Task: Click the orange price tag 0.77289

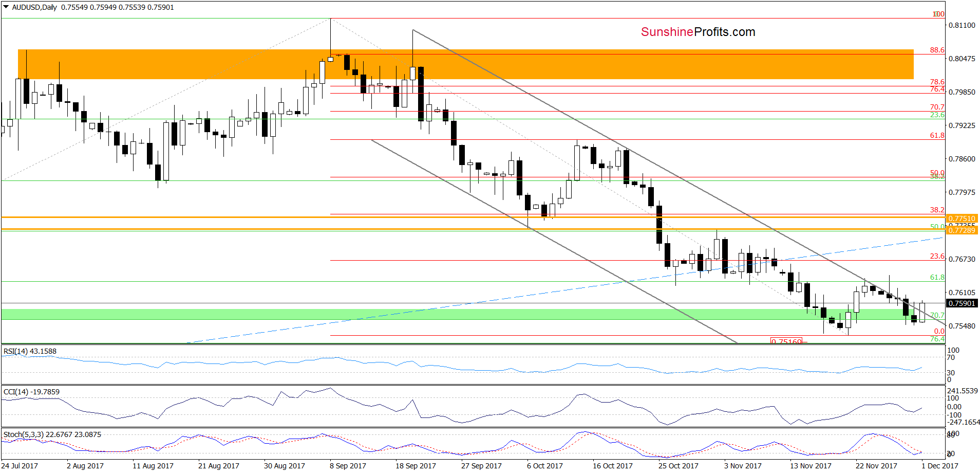Action: click(x=962, y=230)
